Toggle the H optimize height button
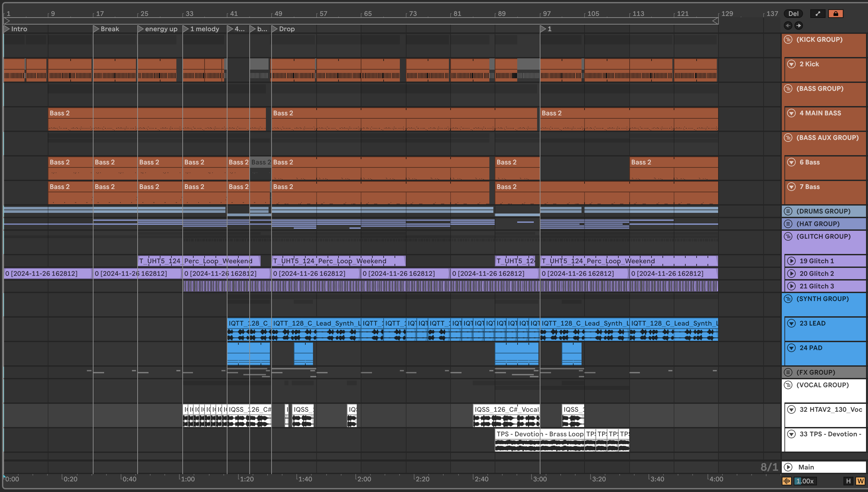 tap(848, 481)
